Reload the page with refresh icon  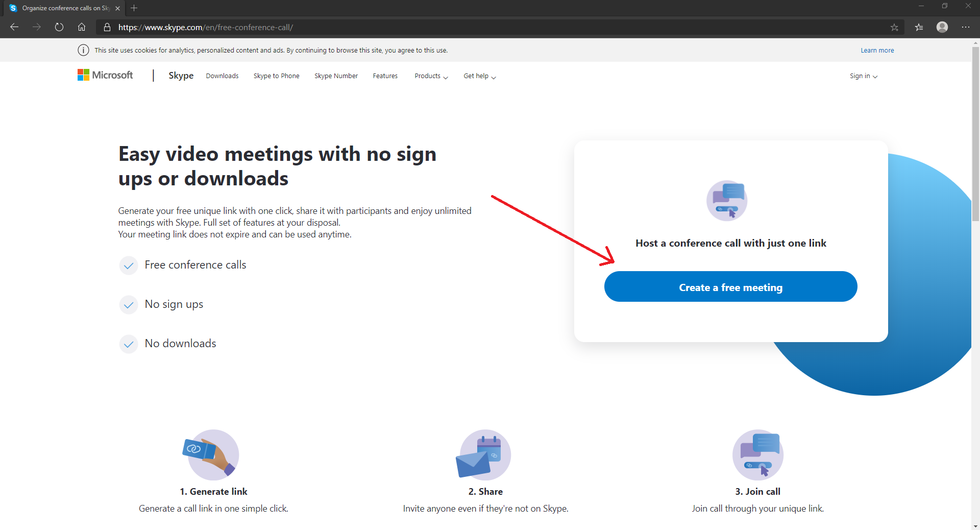tap(59, 27)
